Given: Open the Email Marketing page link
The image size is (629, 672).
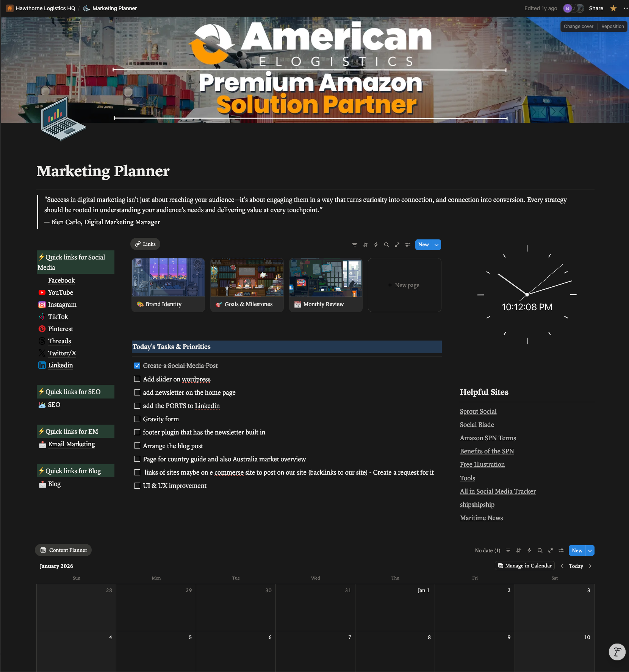Looking at the screenshot, I should coord(71,444).
